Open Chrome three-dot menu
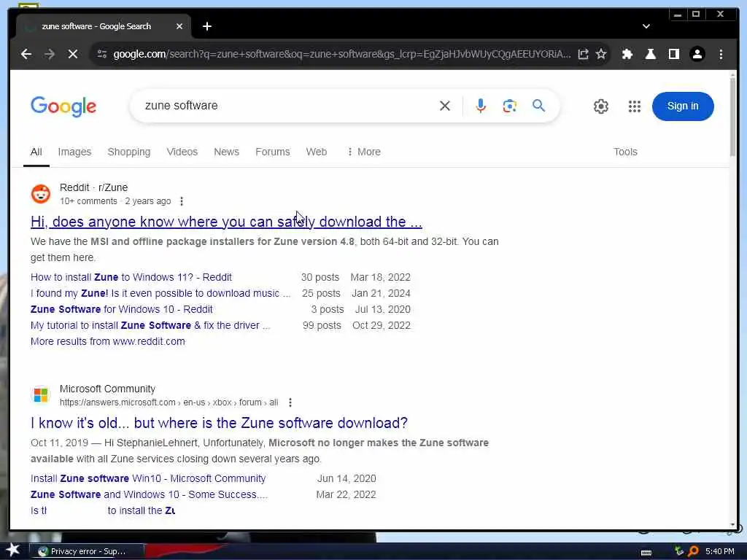This screenshot has height=560, width=747. [721, 54]
